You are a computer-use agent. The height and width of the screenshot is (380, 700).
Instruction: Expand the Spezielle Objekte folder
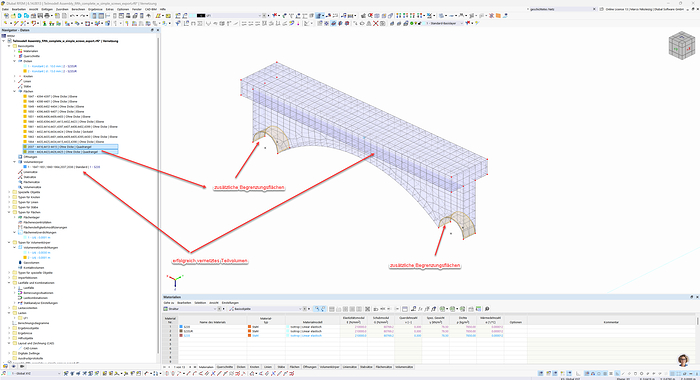pos(9,192)
